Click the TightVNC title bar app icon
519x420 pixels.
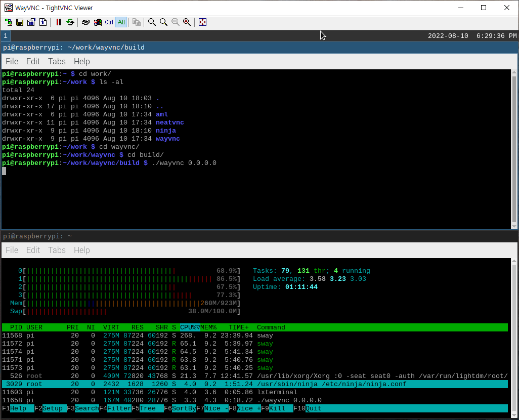point(9,8)
